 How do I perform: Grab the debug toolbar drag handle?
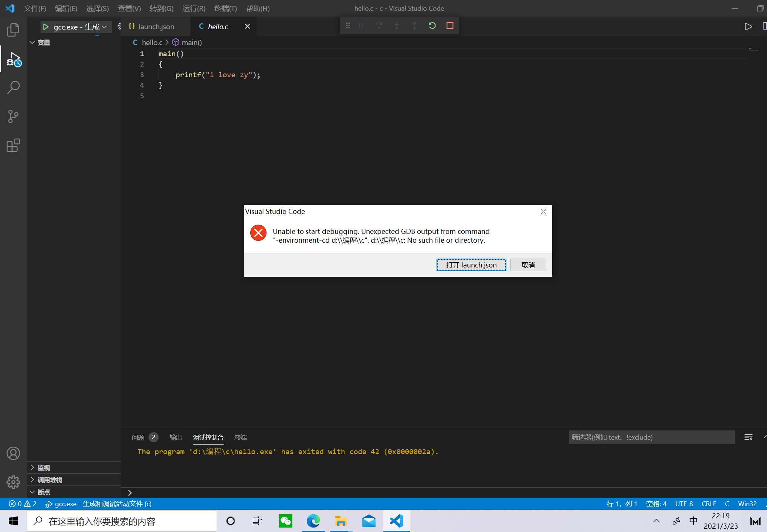click(348, 26)
